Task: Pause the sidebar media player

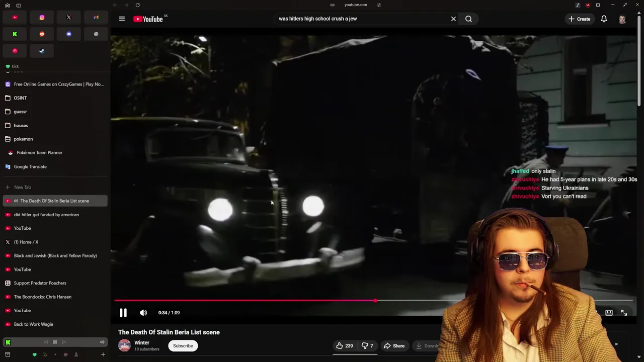Action: point(55,342)
